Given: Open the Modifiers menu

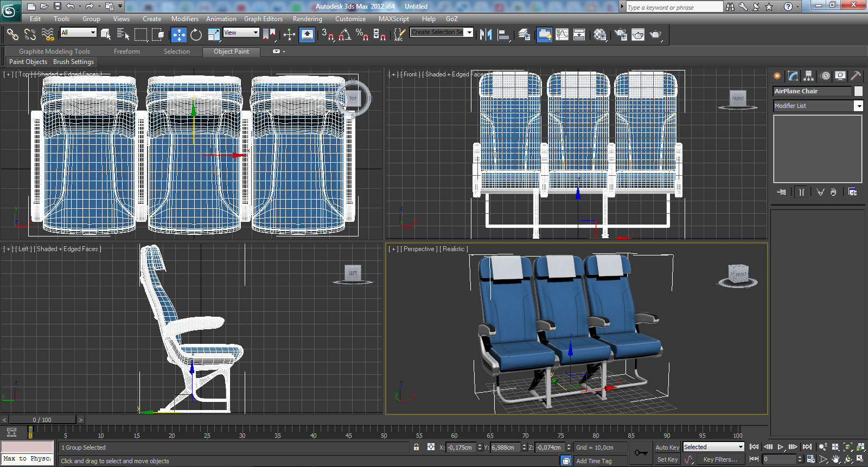Looking at the screenshot, I should pos(185,19).
